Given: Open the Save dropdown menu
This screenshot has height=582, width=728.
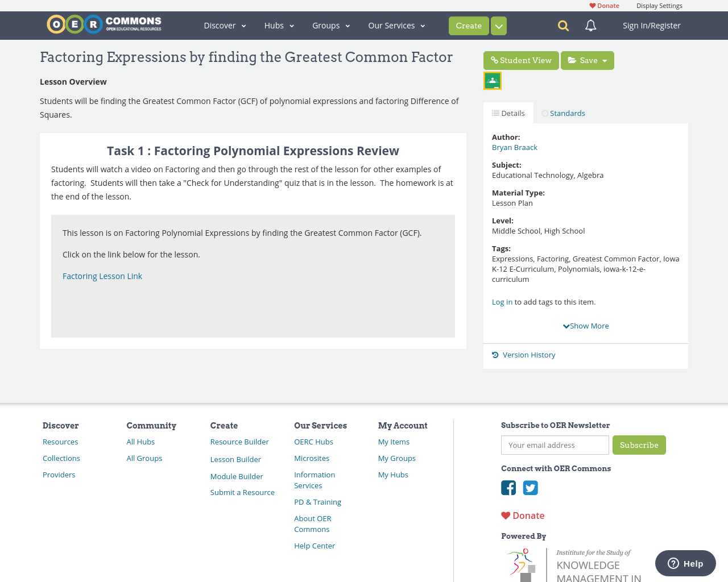Looking at the screenshot, I should coord(605,60).
